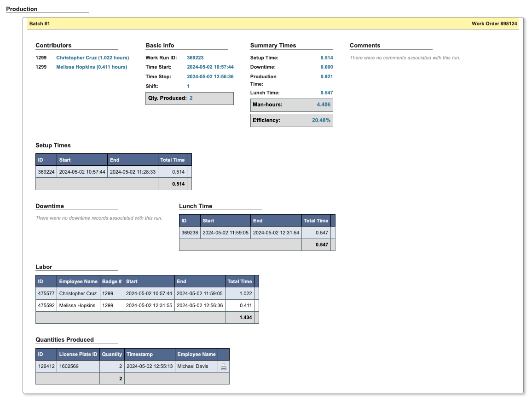Click Christopher Cruz labor total 1.022
Viewport: 532px width, 402px height.
(246, 293)
